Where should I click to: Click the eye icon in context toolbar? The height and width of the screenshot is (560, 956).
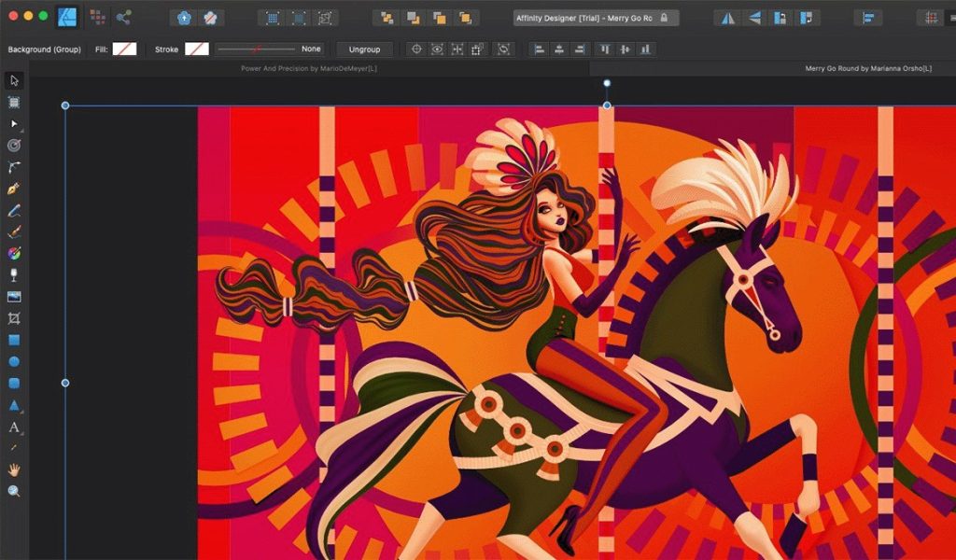pyautogui.click(x=437, y=49)
